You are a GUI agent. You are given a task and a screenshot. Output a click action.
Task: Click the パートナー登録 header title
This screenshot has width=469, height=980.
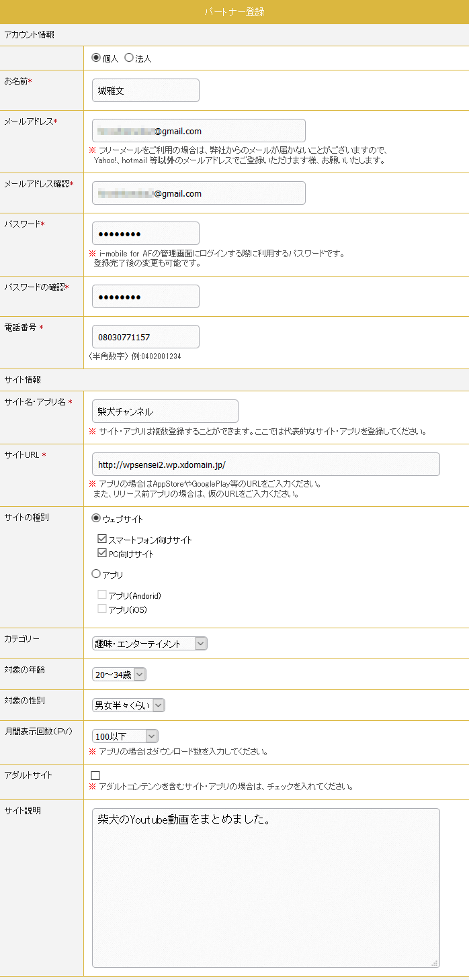(x=234, y=12)
